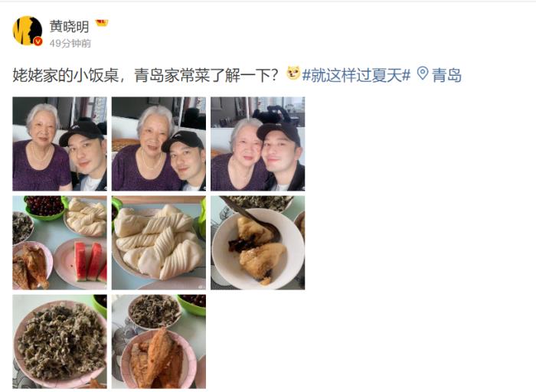Click the 49分钟前 timestamp

70,44
